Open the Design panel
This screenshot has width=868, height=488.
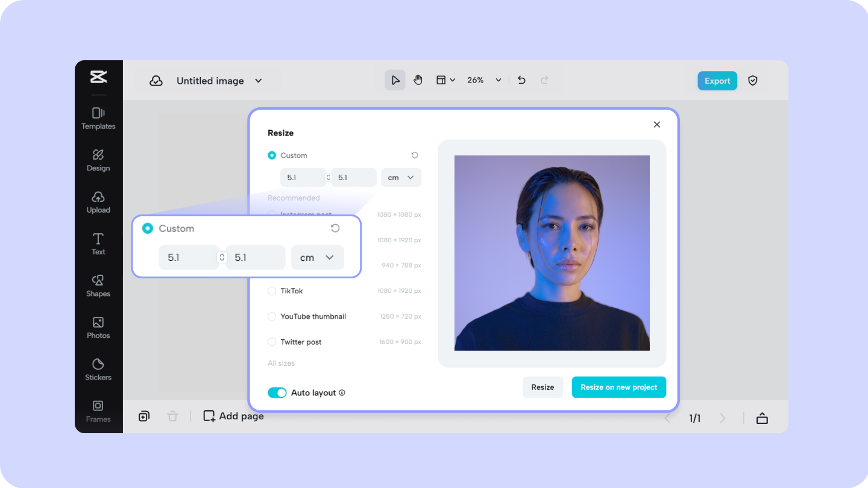click(98, 161)
